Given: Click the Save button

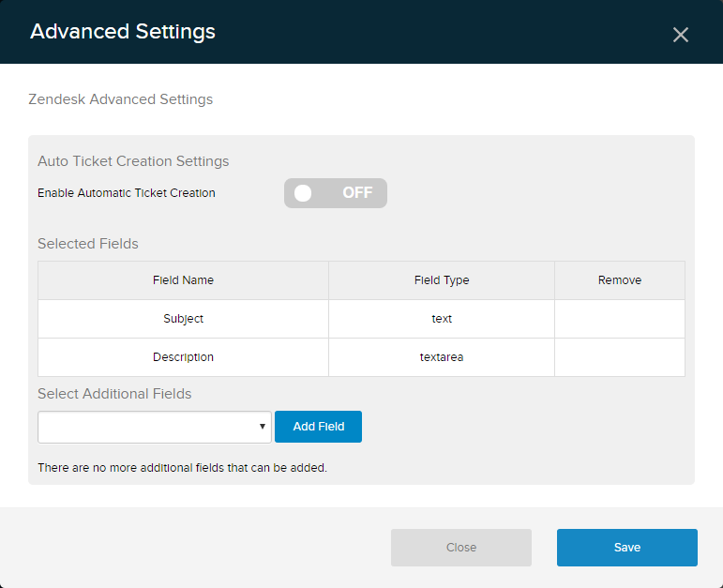Looking at the screenshot, I should click(x=626, y=548).
